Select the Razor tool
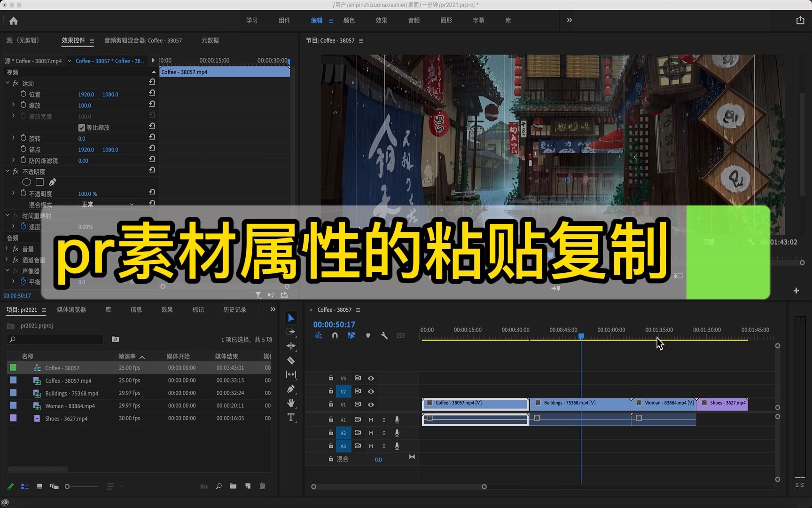Image resolution: width=812 pixels, height=508 pixels. [x=291, y=360]
